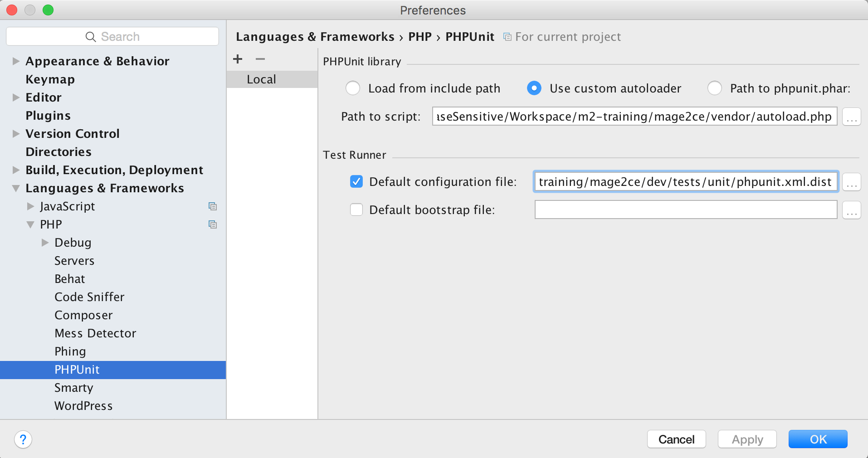Select Appearance & Behavior label

(x=98, y=61)
